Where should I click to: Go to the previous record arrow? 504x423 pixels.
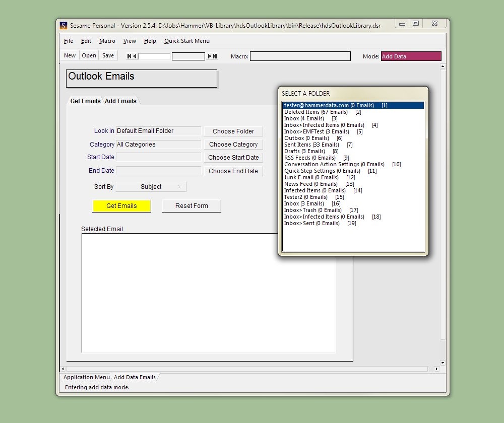coord(135,56)
